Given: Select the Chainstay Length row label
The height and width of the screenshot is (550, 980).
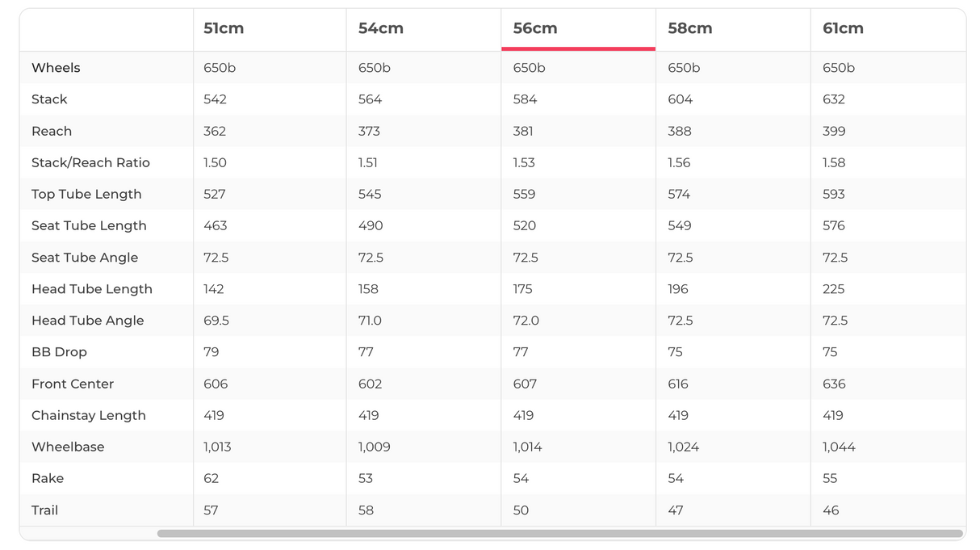Looking at the screenshot, I should (x=89, y=415).
